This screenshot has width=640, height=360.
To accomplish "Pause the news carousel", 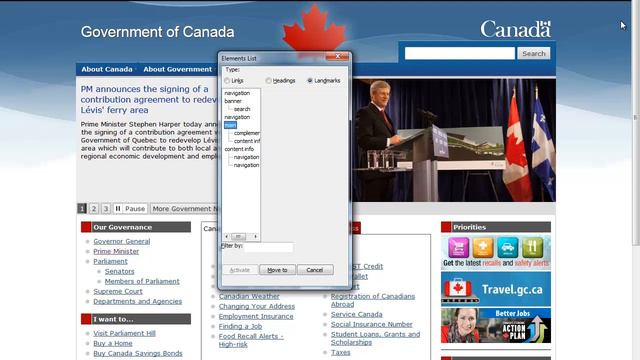I will tap(130, 209).
